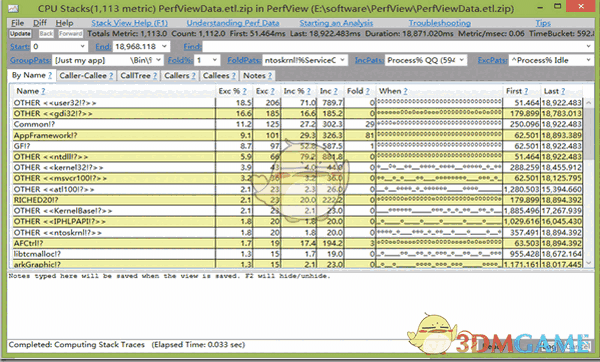Switch to the Callers tab
The height and width of the screenshot is (362, 600).
(x=180, y=76)
